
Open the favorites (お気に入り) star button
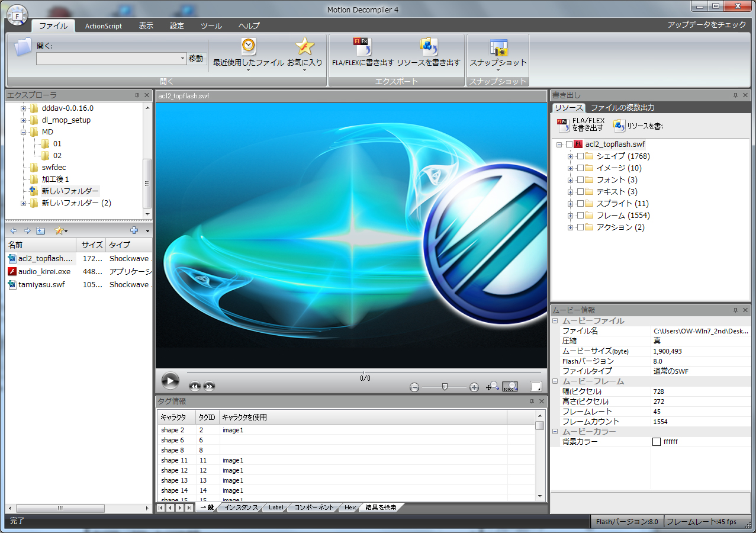pyautogui.click(x=305, y=54)
